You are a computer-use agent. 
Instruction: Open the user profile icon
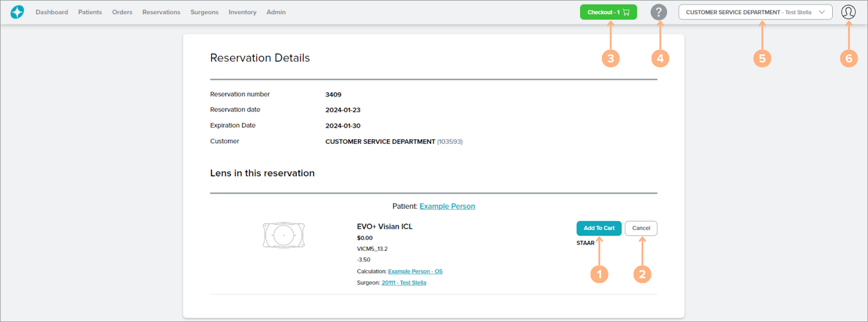coord(848,12)
